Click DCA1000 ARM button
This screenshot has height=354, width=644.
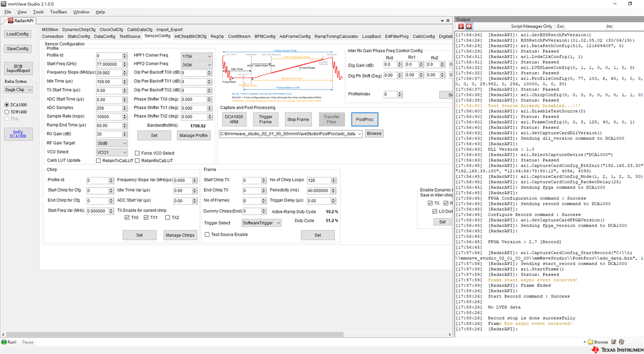pos(234,119)
